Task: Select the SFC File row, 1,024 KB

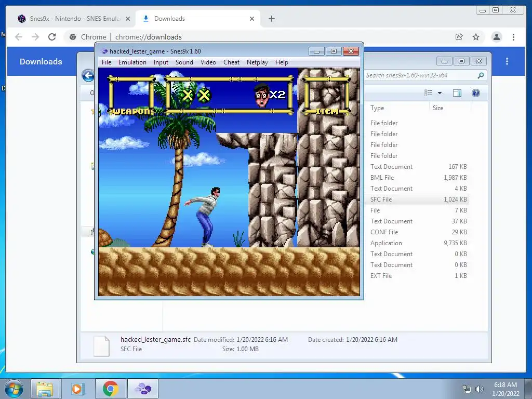Action: (417, 199)
